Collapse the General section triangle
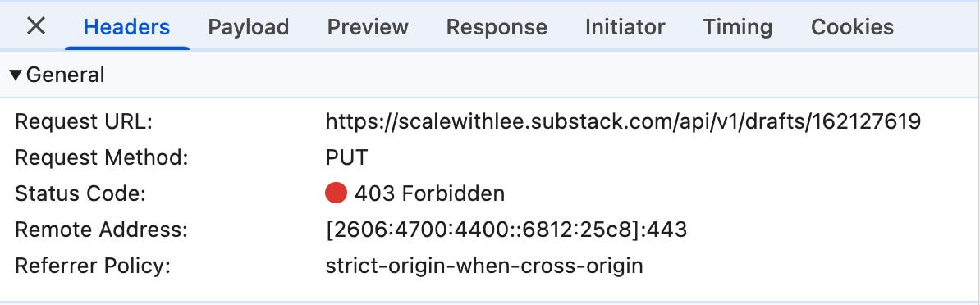980x305 pixels. point(16,75)
